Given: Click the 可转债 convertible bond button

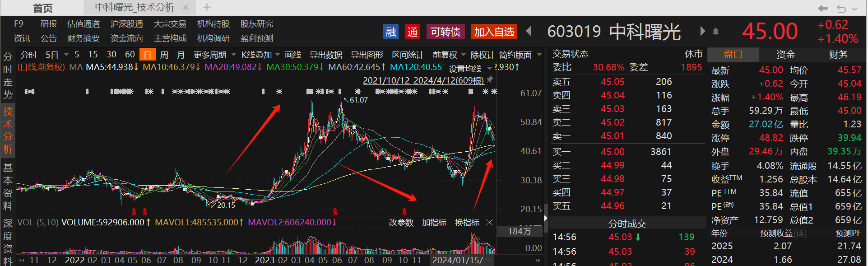Looking at the screenshot, I should pyautogui.click(x=445, y=32).
